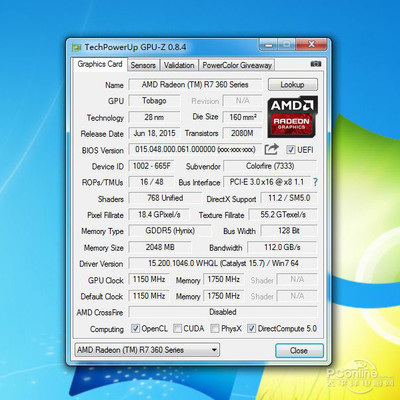Click the Release Date field Jun 18, 2015
This screenshot has width=400, height=400.
click(x=154, y=133)
